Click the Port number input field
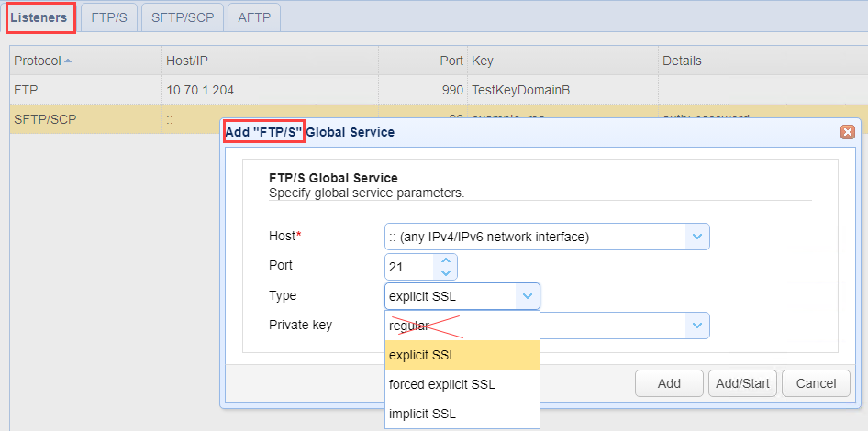This screenshot has height=431, width=868. click(x=409, y=267)
